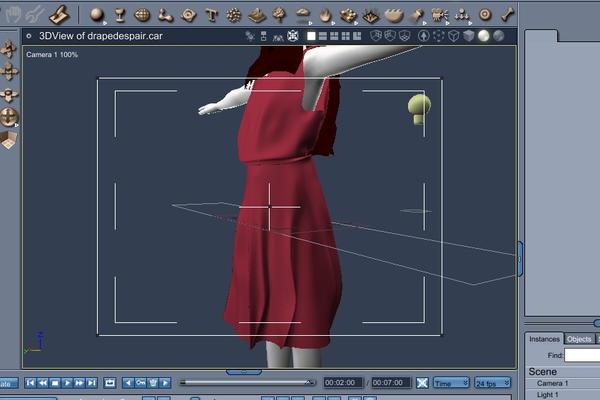600x400 pixels.
Task: Open the Time units dropdown
Action: click(451, 383)
